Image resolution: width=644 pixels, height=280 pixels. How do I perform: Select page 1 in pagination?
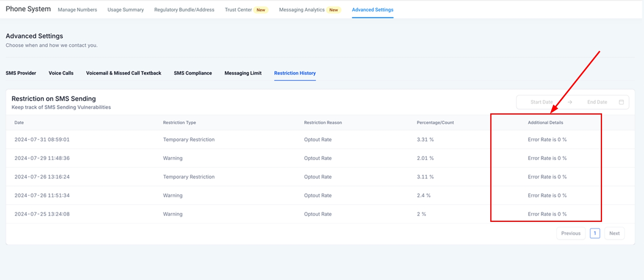[595, 233]
